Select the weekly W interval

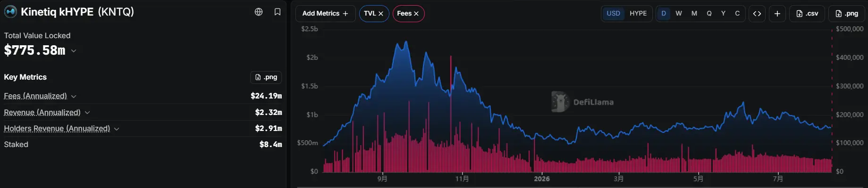(679, 13)
